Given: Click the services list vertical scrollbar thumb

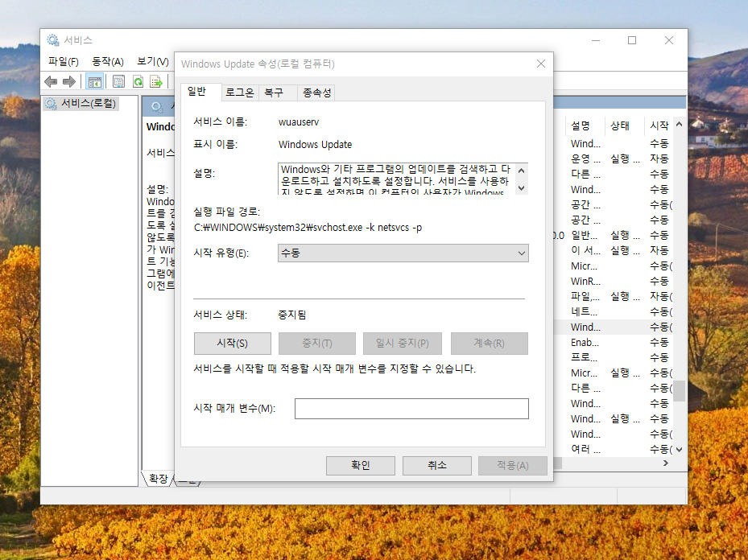Looking at the screenshot, I should pos(680,391).
